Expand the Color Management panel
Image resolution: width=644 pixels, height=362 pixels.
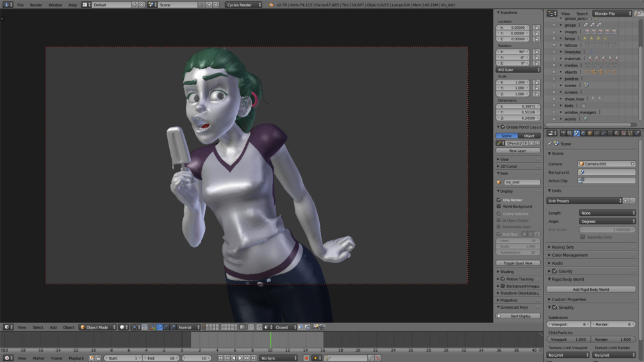(x=569, y=255)
